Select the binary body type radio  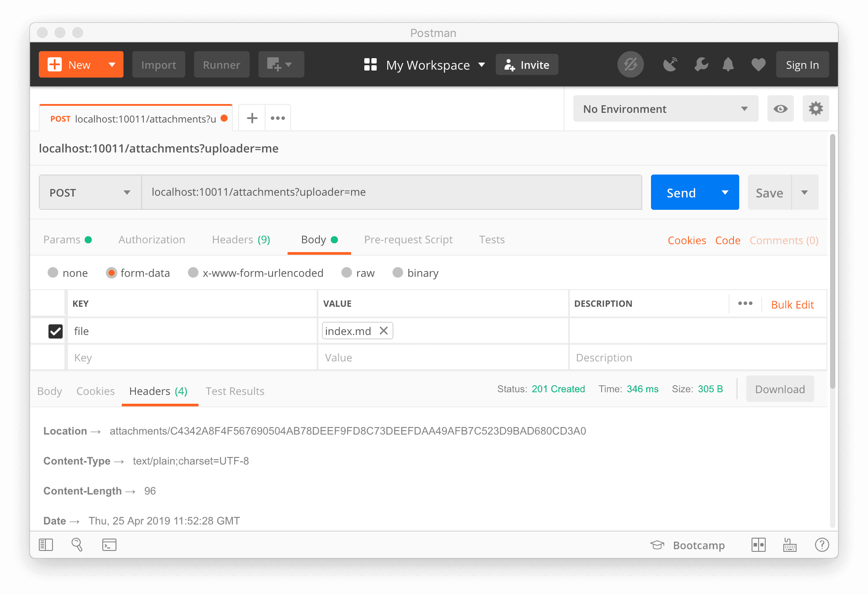pos(398,273)
